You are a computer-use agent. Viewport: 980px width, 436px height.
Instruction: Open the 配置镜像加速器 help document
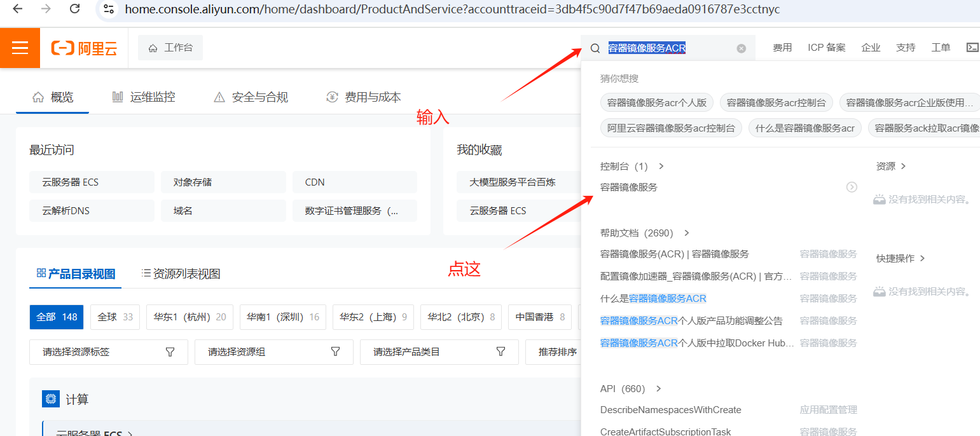(696, 276)
